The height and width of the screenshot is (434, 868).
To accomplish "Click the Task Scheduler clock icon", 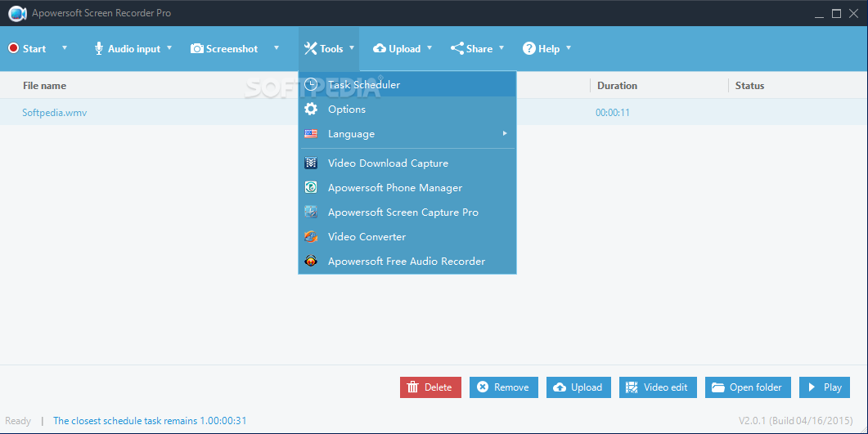I will 311,84.
